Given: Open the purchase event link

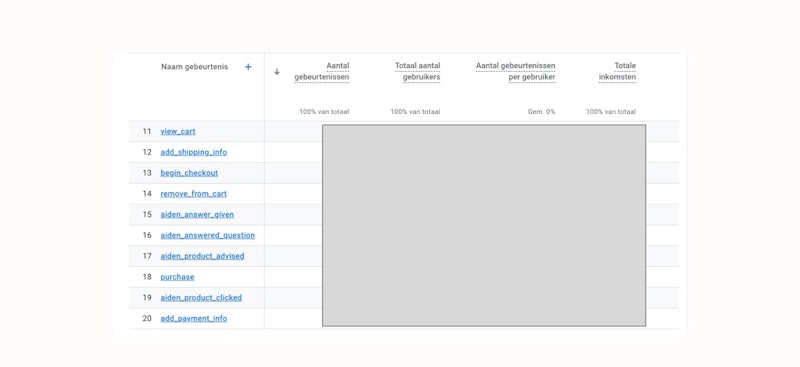Looking at the screenshot, I should click(177, 277).
